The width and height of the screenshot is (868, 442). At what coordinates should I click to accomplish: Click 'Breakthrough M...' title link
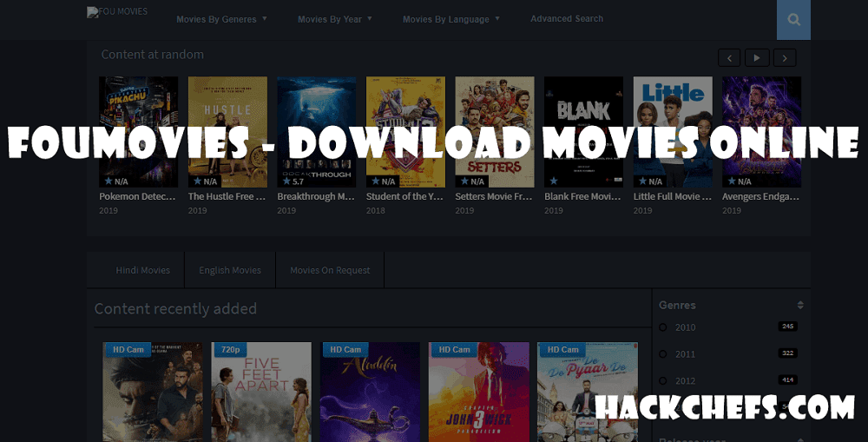(x=316, y=196)
